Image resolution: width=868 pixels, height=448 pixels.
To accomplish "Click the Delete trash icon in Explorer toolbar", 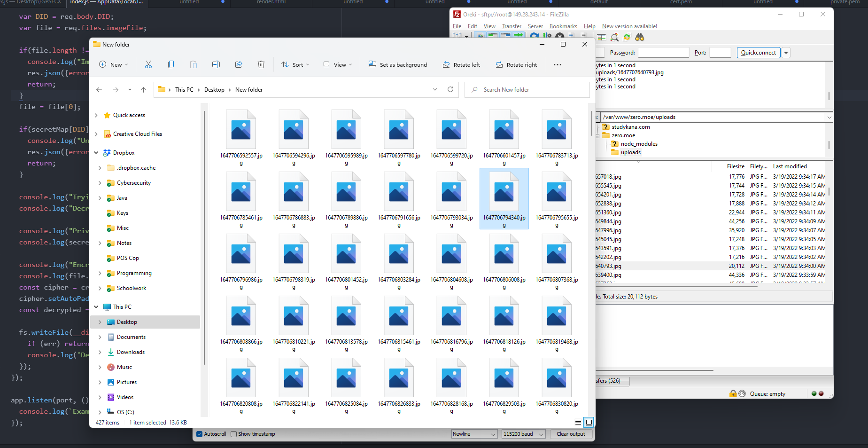I will pyautogui.click(x=261, y=64).
